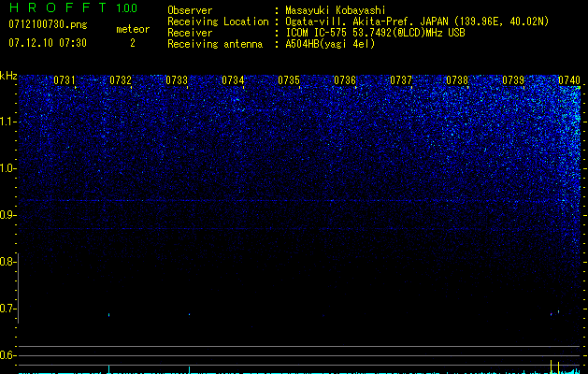Click the meteor echo dot near 0733
The height and width of the screenshot is (374, 588).
[x=189, y=314]
